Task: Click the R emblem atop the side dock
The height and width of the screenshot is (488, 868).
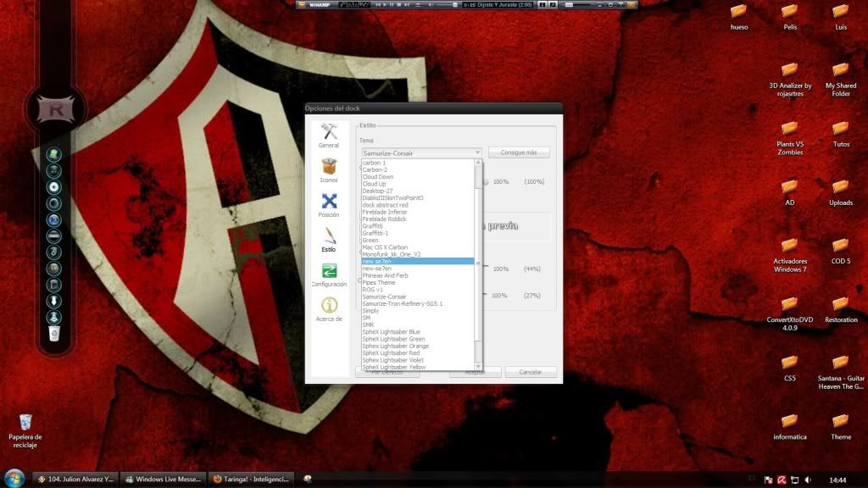Action: (x=55, y=109)
